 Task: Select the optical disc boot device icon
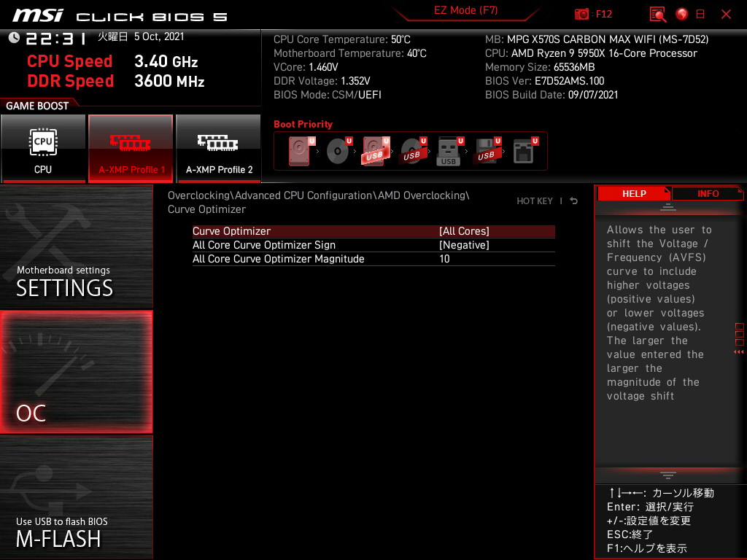tap(339, 151)
